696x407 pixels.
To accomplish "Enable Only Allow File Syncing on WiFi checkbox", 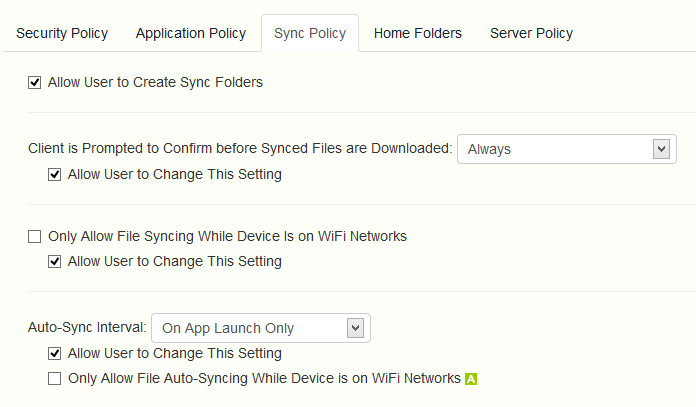I will point(35,238).
